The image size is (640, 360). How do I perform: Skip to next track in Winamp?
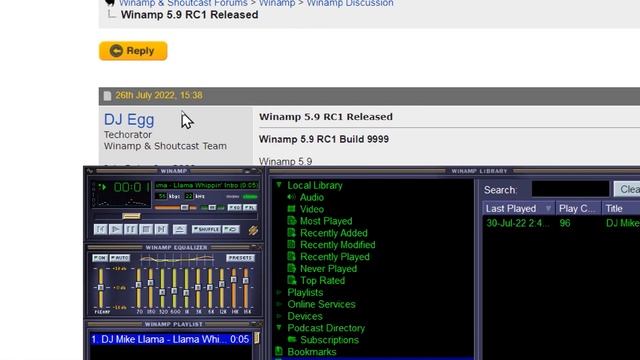tap(161, 229)
